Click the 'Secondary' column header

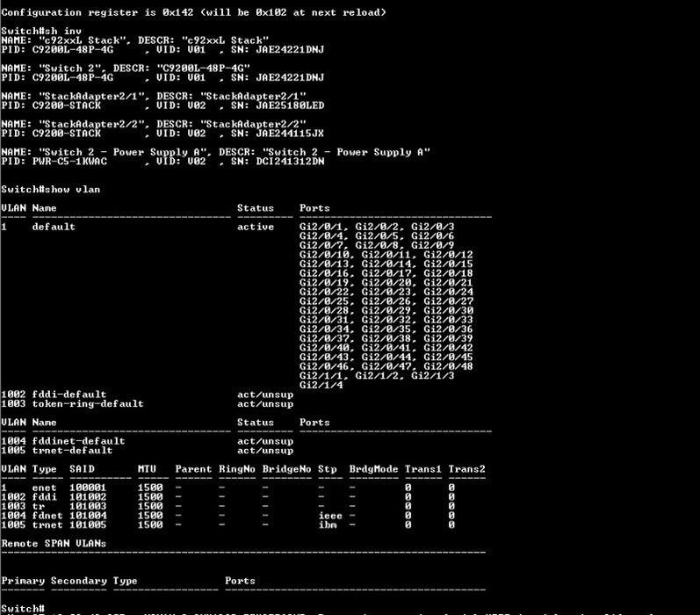(x=78, y=581)
